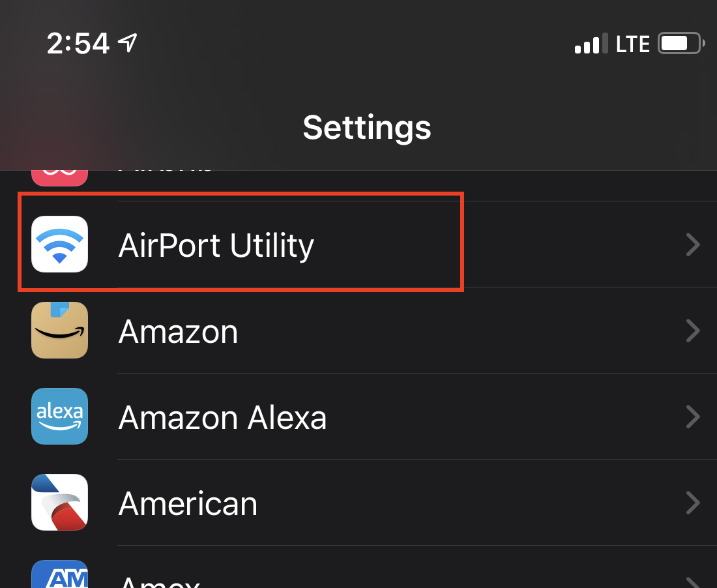Open the Amazon Alexa row chevron

coord(694,417)
